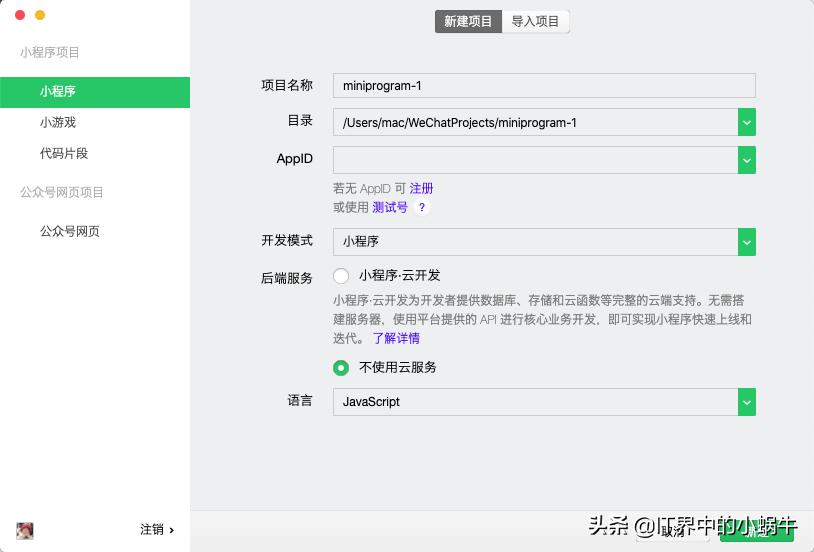
Task: Open the 了解详情 link
Action: [396, 339]
